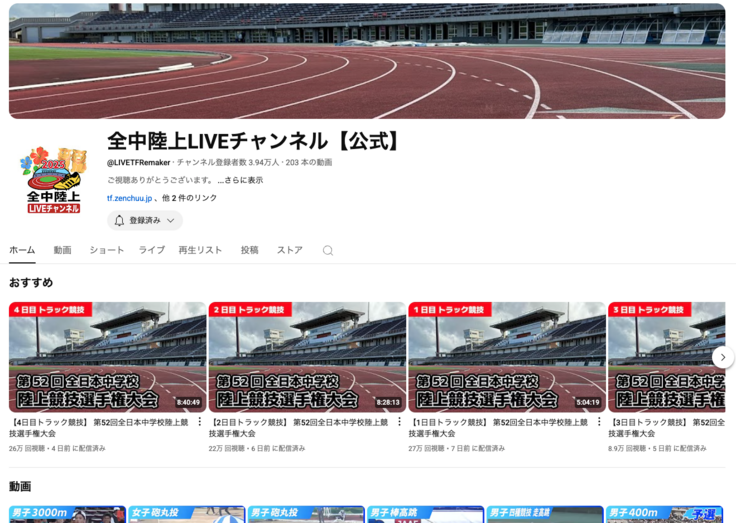
Task: Click the 登録済み subscription button
Action: 145,221
